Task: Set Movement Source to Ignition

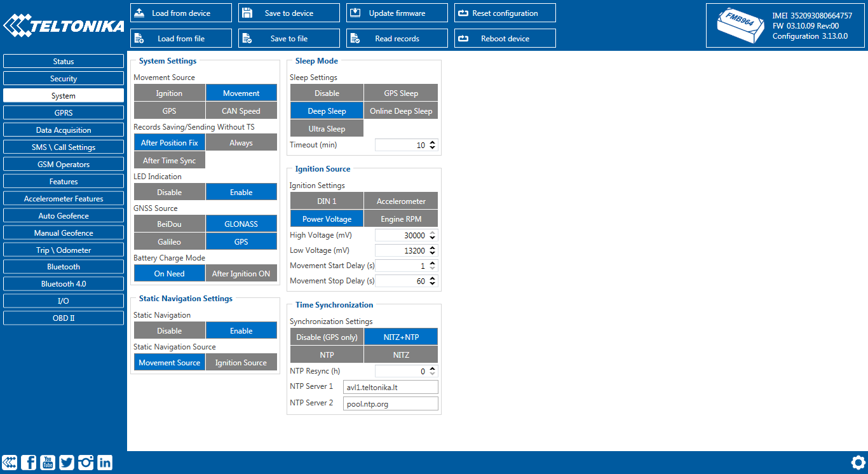Action: [169, 93]
